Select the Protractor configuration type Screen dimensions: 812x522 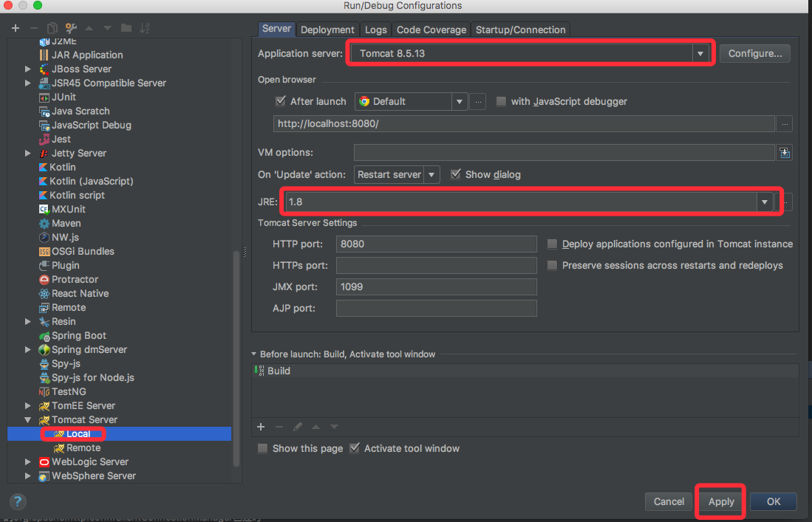[x=75, y=279]
